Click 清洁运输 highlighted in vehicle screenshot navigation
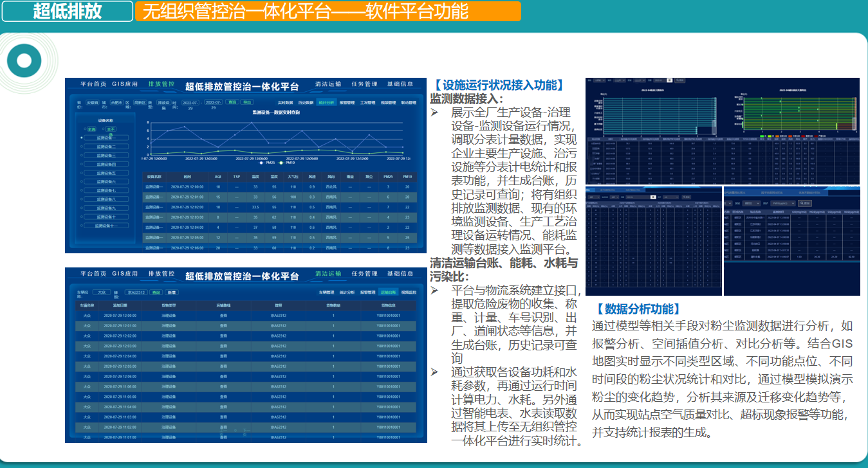This screenshot has height=468, width=868. coord(328,273)
